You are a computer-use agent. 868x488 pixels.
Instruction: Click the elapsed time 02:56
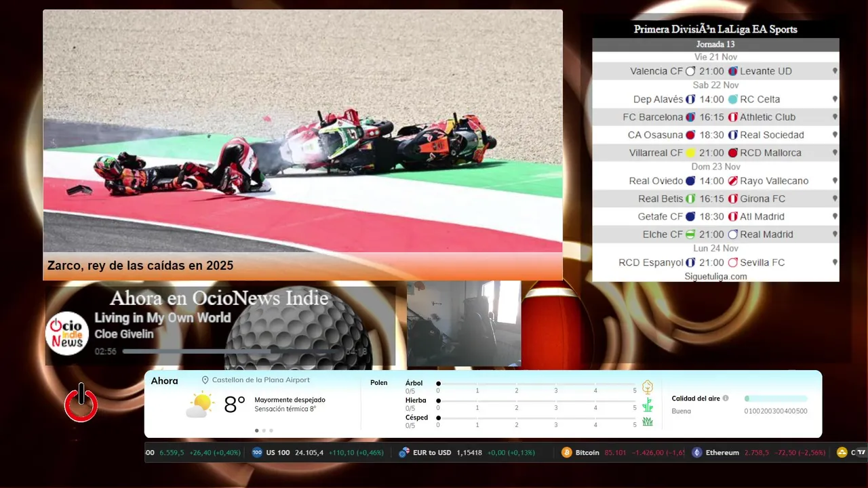click(106, 352)
